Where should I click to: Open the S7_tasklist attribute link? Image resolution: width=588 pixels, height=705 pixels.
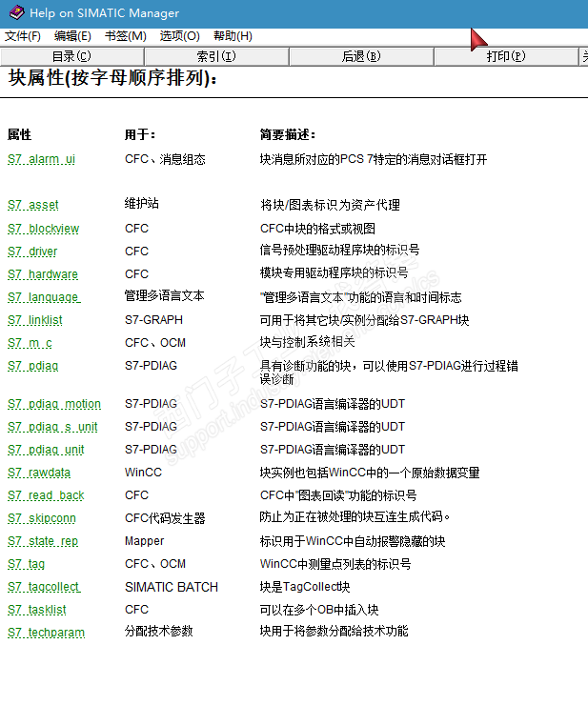[37, 610]
